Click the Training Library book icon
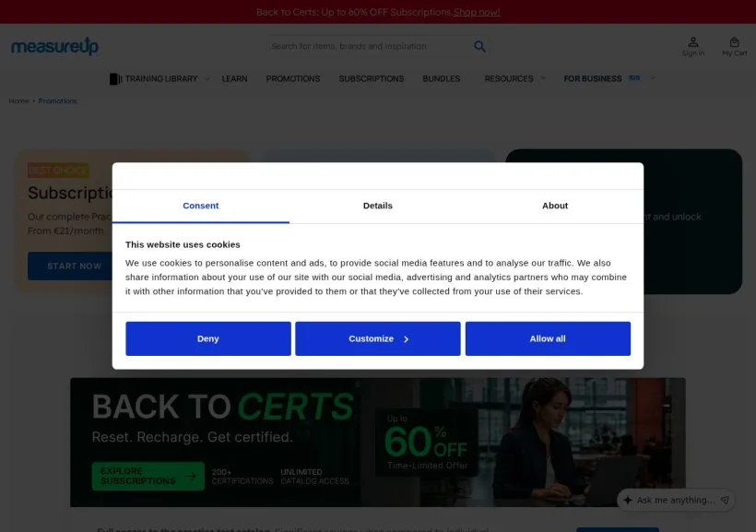The image size is (756, 532). point(116,78)
